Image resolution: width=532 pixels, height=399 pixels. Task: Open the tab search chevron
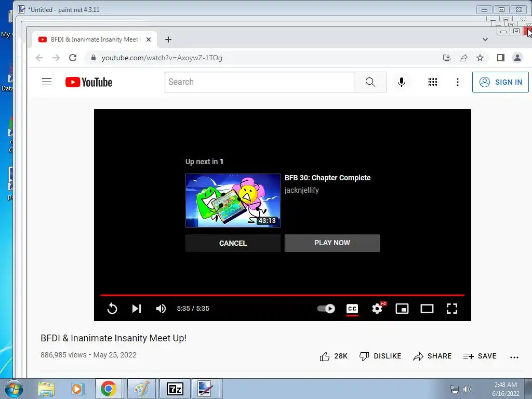pos(485,39)
